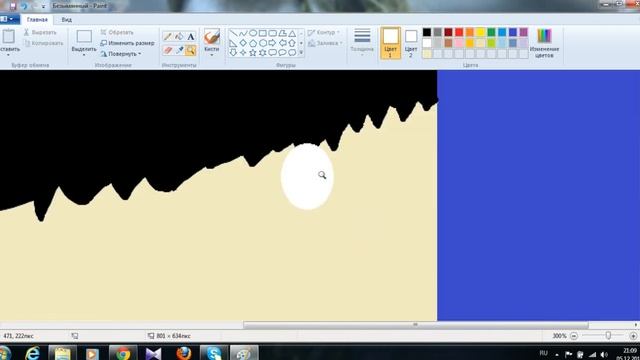The image size is (640, 360).
Task: Choose the Hexagon shape
Action: point(262,43)
